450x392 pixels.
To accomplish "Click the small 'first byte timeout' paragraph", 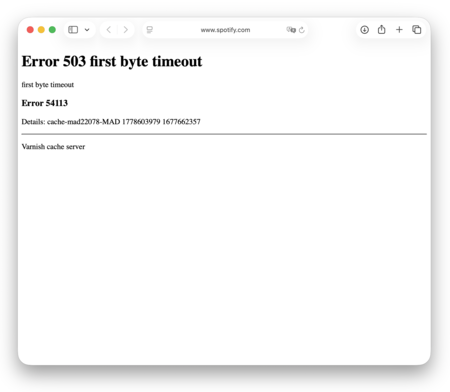I will pos(48,85).
